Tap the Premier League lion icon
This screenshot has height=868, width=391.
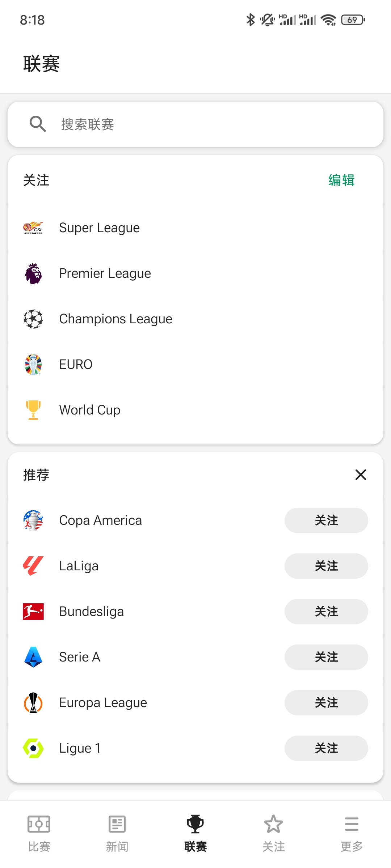[33, 273]
